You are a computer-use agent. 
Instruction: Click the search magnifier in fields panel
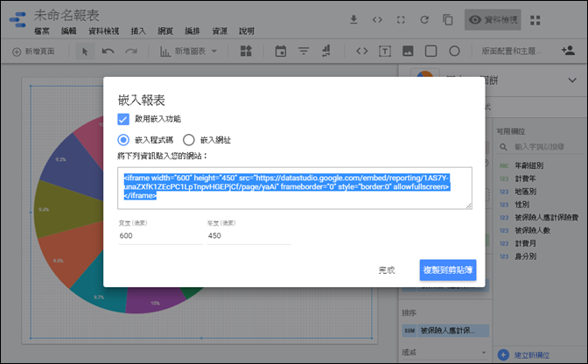pos(503,147)
